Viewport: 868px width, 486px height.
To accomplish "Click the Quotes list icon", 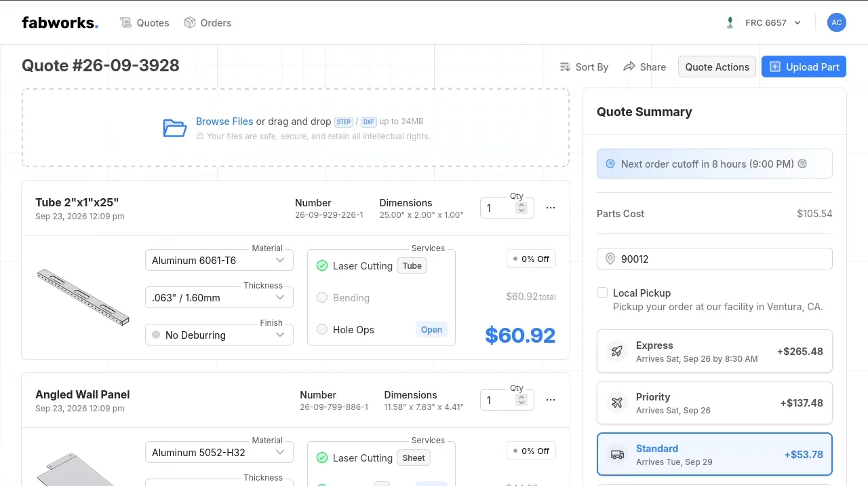I will pos(125,22).
